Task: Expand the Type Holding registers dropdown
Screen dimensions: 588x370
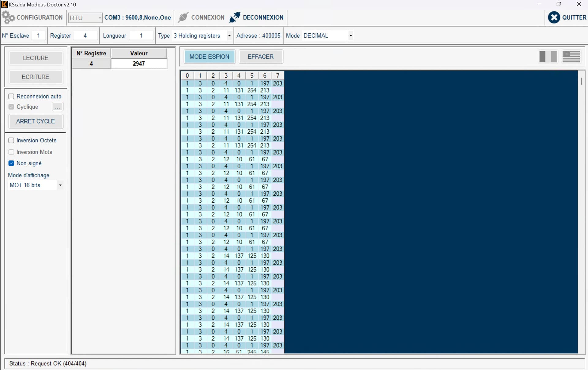Action: point(229,36)
